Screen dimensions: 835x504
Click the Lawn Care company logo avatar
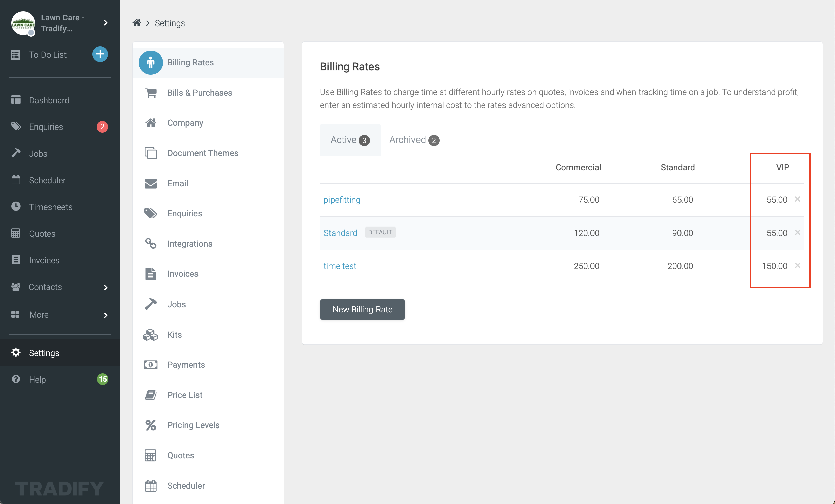pos(23,23)
